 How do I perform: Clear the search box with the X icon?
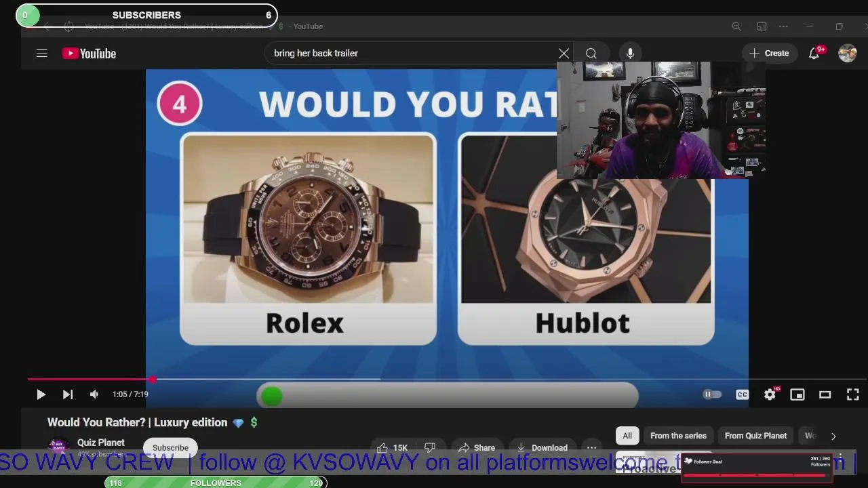(x=564, y=54)
